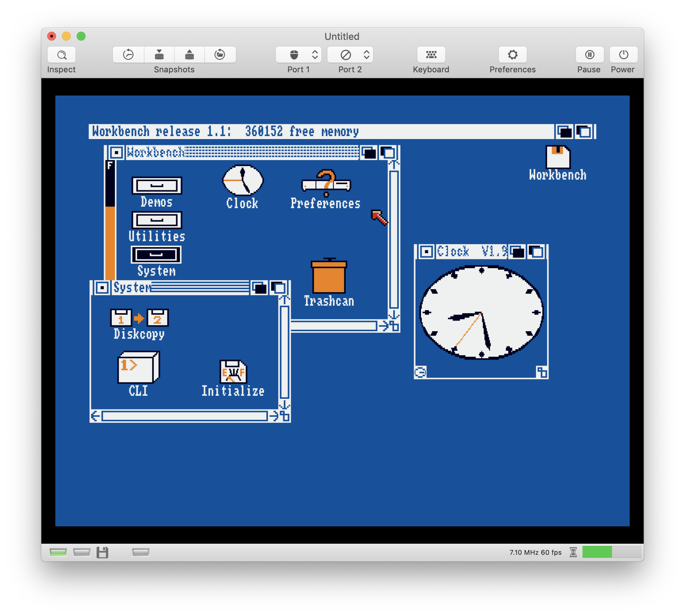685x616 pixels.
Task: Click the snapshot save down-arrow icon
Action: 159,55
